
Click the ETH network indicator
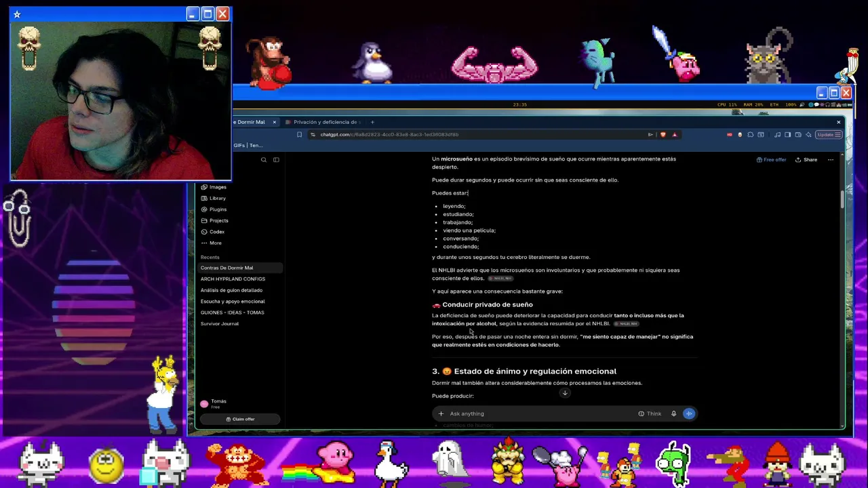[774, 104]
